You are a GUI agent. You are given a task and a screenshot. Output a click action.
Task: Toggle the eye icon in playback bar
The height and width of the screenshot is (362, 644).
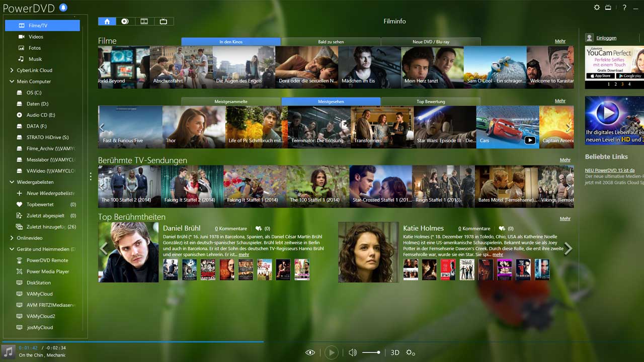click(x=310, y=352)
